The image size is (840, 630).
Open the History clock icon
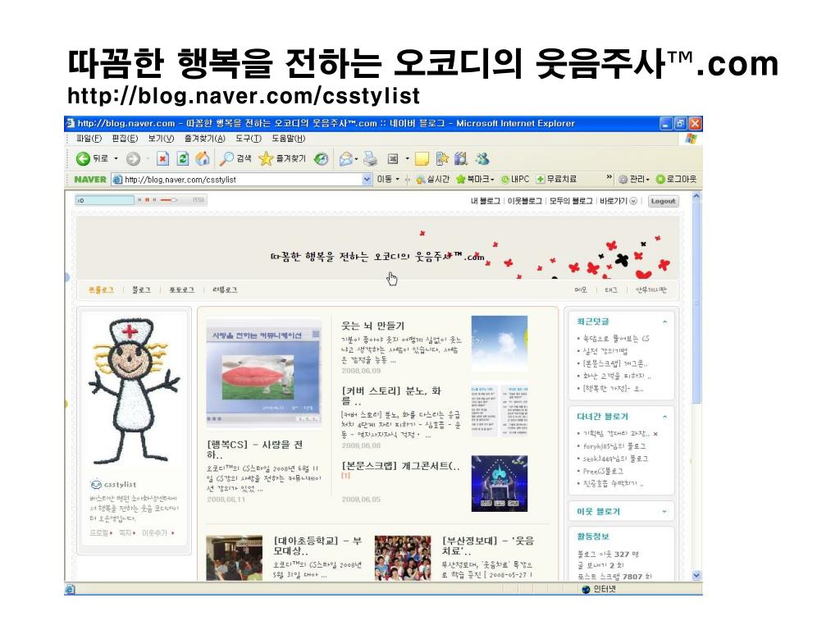pos(322,158)
